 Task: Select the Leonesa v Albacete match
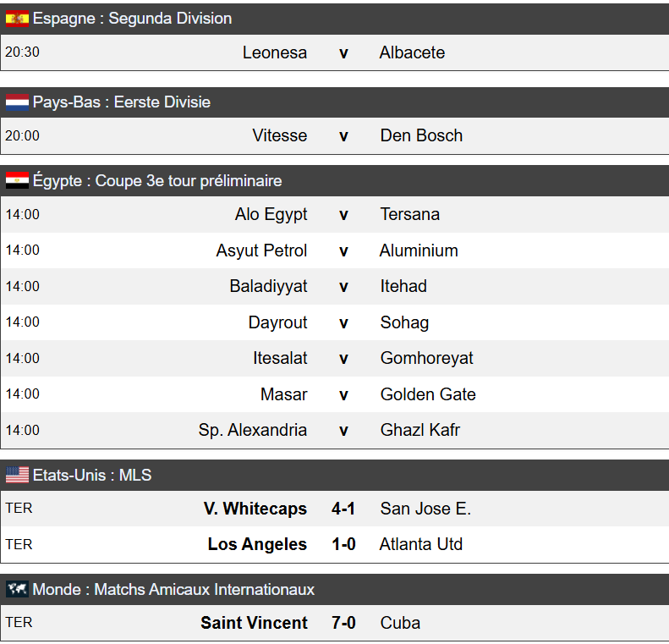pyautogui.click(x=343, y=52)
